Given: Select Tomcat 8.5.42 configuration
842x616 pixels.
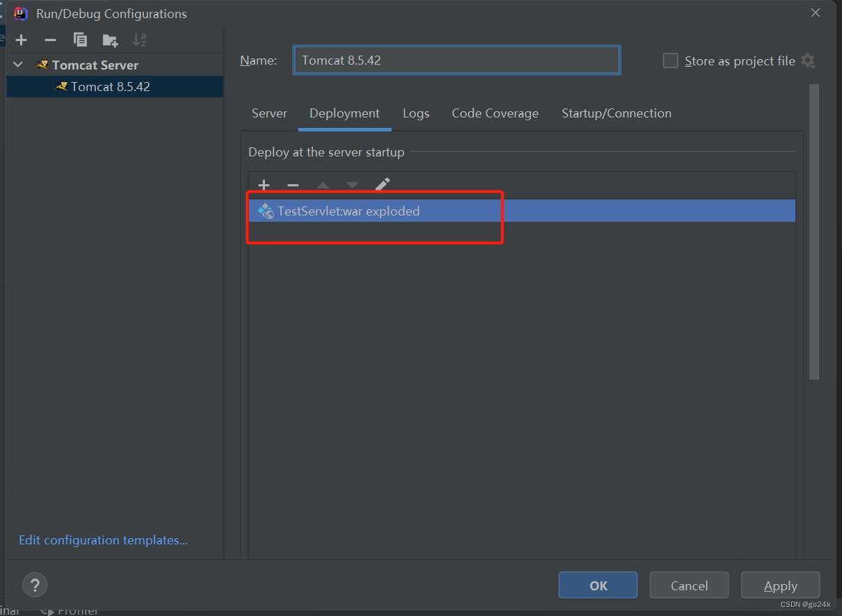Looking at the screenshot, I should (115, 87).
